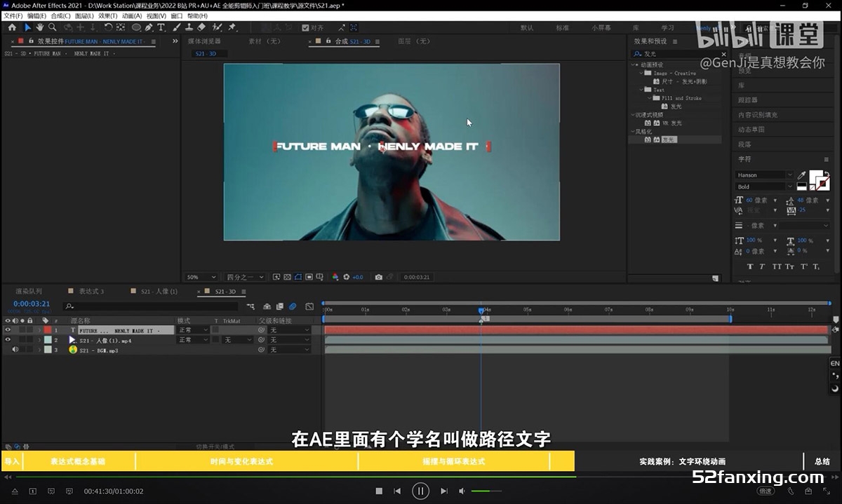Select the Ellipse shape tool
This screenshot has height=504, width=842.
(x=136, y=27)
